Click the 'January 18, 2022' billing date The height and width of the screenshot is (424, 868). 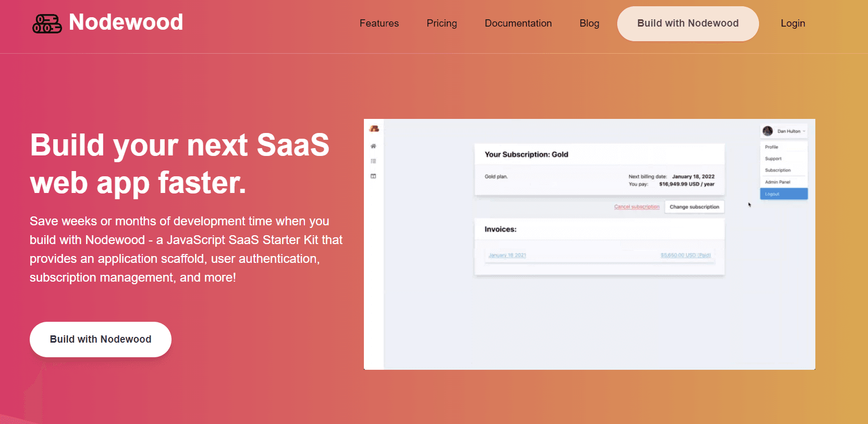click(x=693, y=177)
